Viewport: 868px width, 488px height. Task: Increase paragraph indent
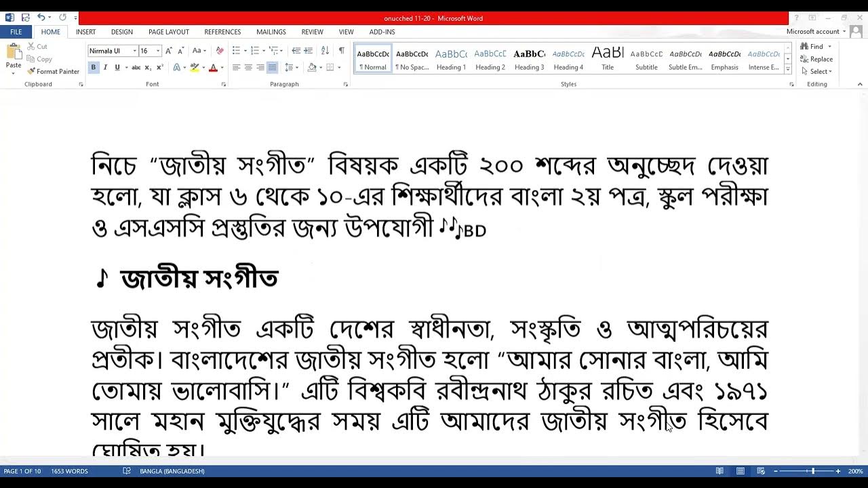(x=309, y=51)
